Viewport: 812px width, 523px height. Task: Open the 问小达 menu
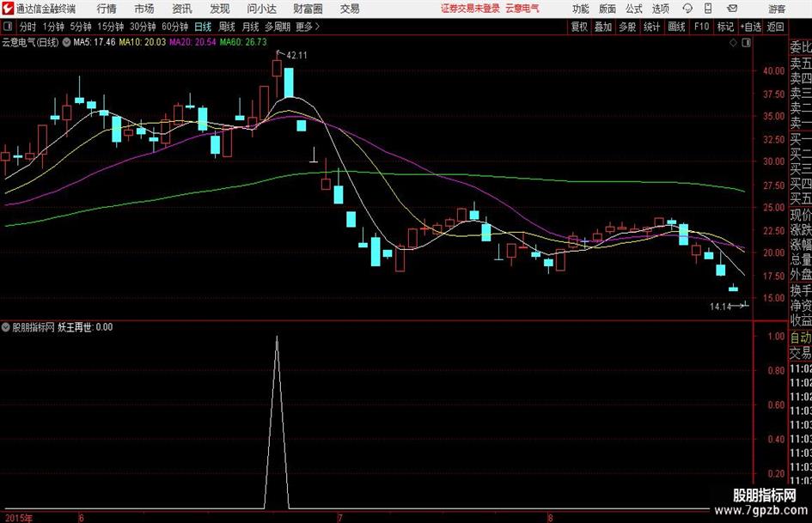[x=261, y=9]
